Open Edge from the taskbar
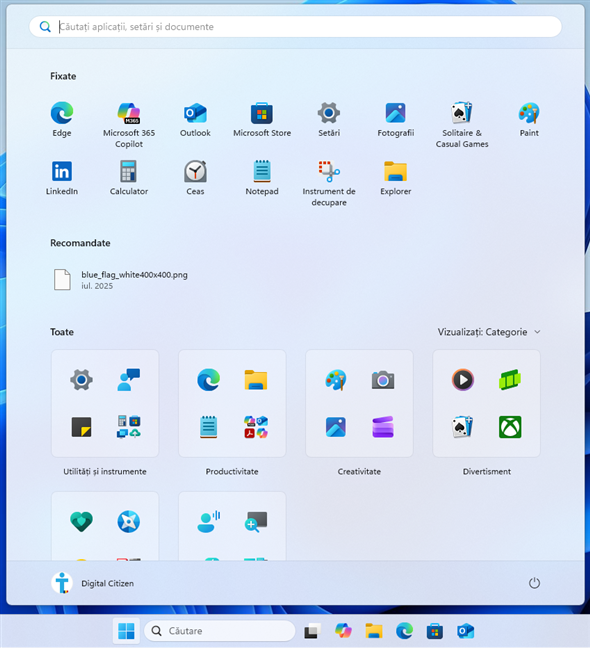This screenshot has height=648, width=590. point(404,631)
